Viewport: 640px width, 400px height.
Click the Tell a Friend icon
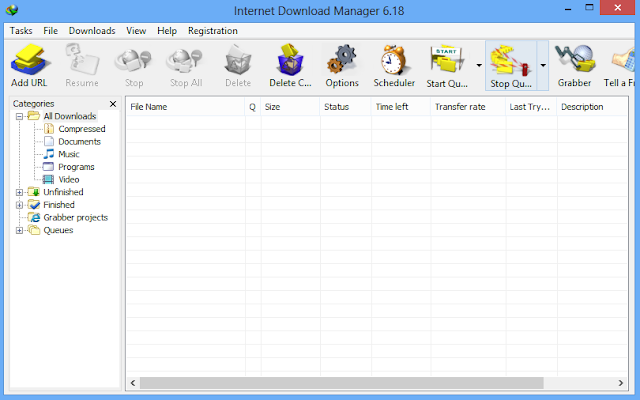[x=624, y=60]
